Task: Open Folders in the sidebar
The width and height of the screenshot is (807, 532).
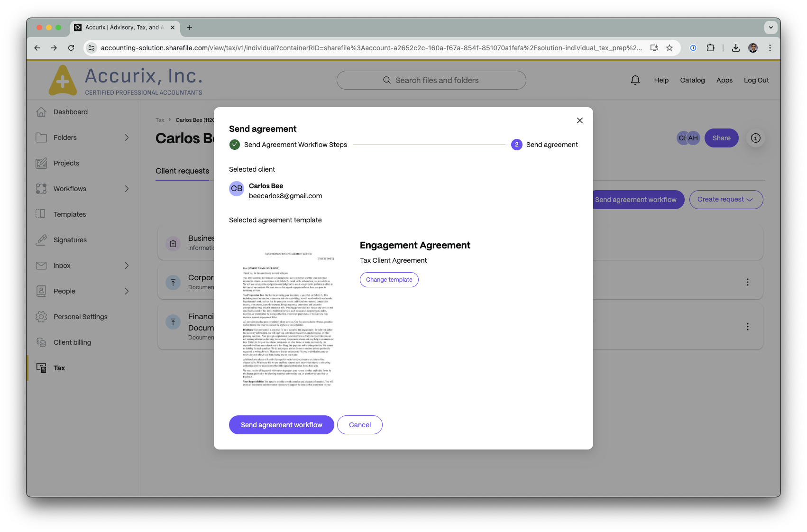Action: [65, 138]
